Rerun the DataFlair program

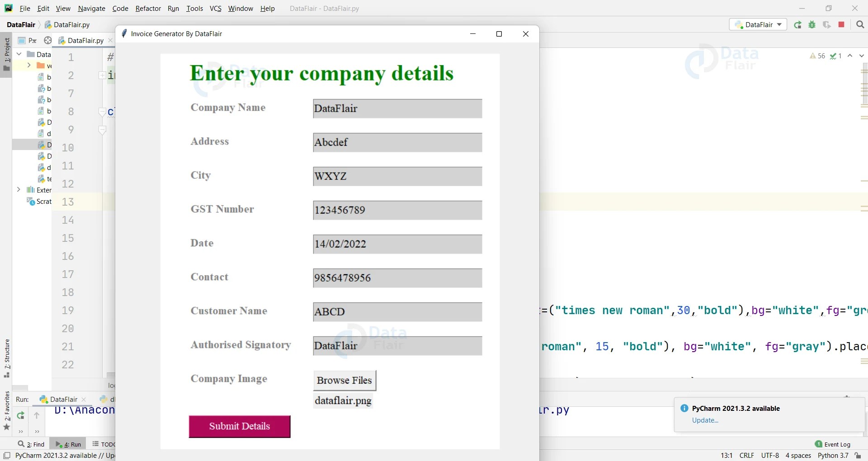pos(798,25)
